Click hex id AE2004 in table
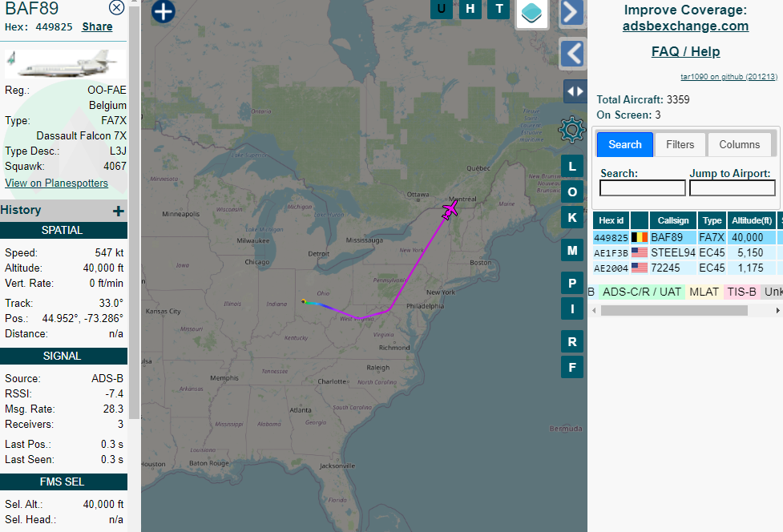 click(x=611, y=268)
